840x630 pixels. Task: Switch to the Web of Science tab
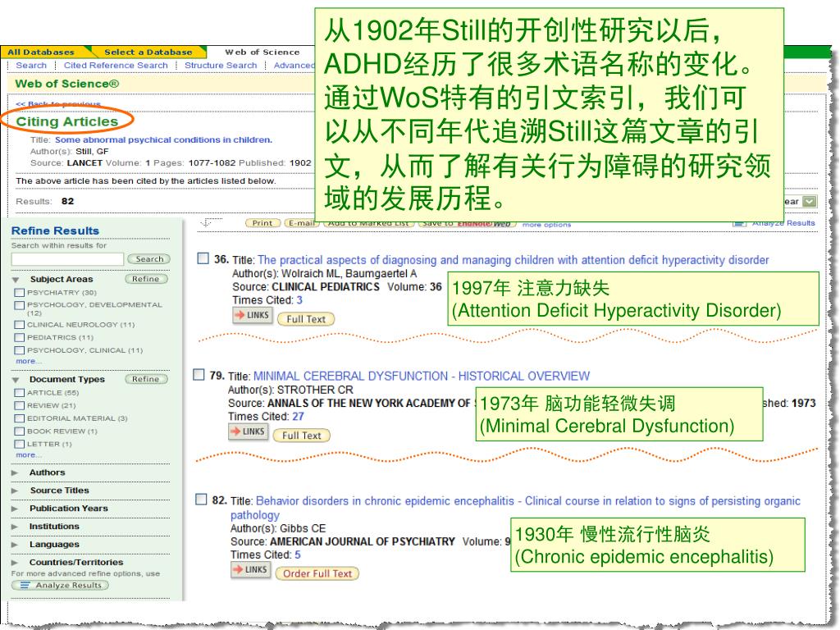262,52
